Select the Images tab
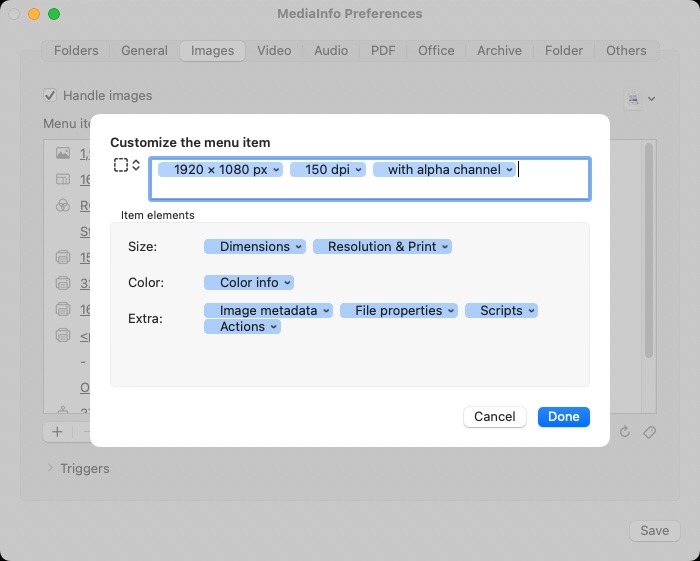700x561 pixels. point(212,51)
